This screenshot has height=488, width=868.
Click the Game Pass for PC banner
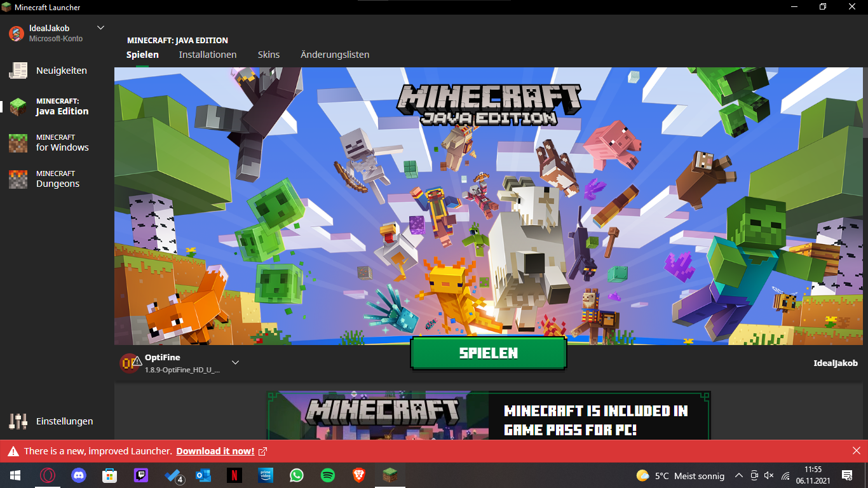coord(488,415)
